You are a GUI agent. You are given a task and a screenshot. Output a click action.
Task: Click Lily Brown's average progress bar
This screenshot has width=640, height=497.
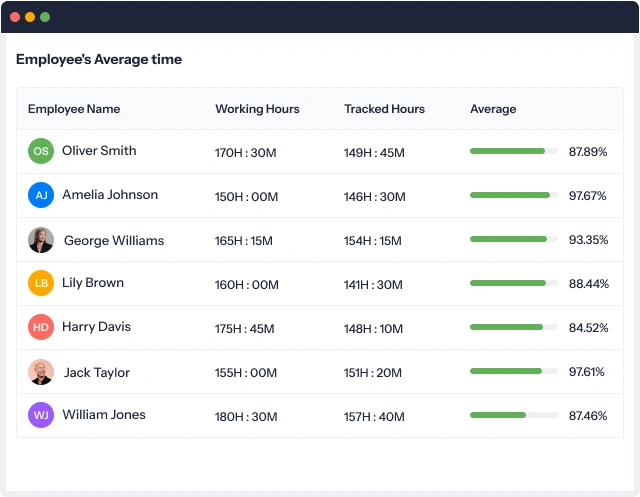(513, 283)
